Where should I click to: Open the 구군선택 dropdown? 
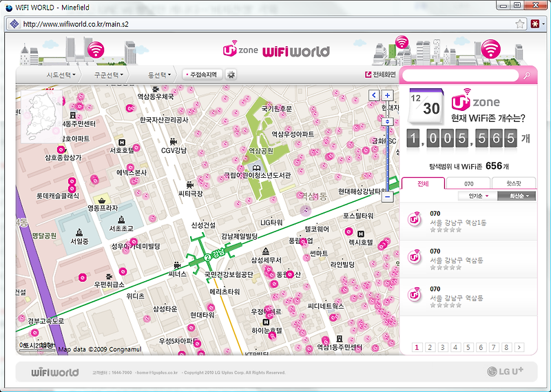pos(108,75)
